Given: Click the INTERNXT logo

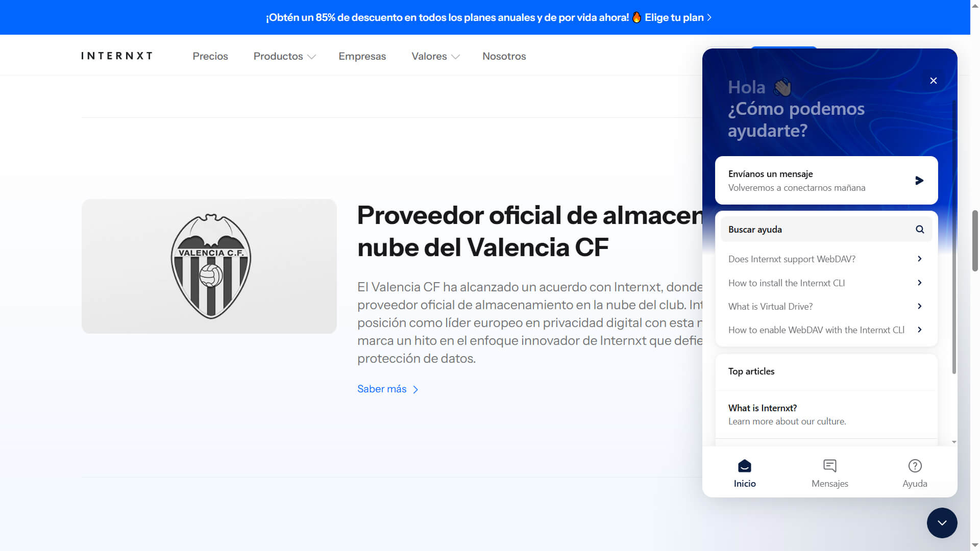Looking at the screenshot, I should tap(117, 56).
